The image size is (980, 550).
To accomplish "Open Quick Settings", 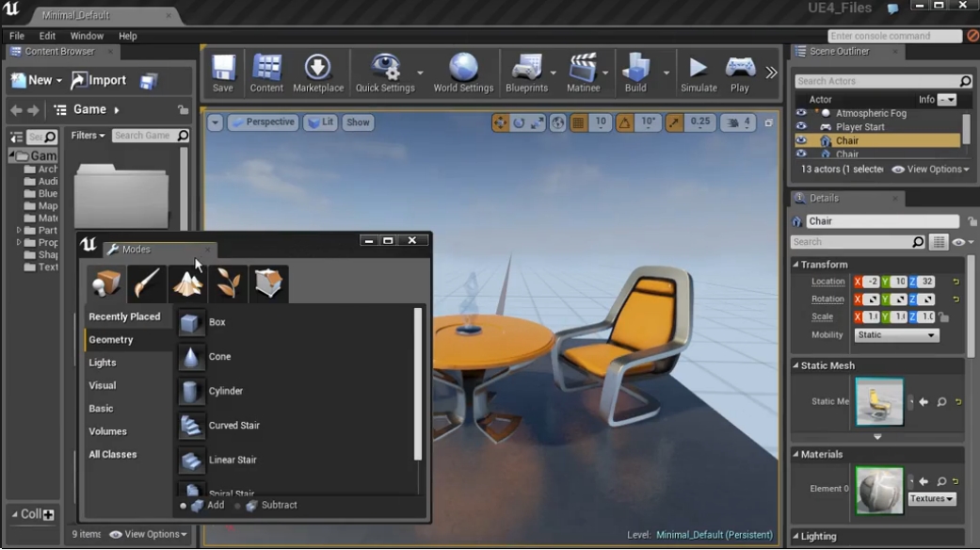I will pyautogui.click(x=385, y=73).
